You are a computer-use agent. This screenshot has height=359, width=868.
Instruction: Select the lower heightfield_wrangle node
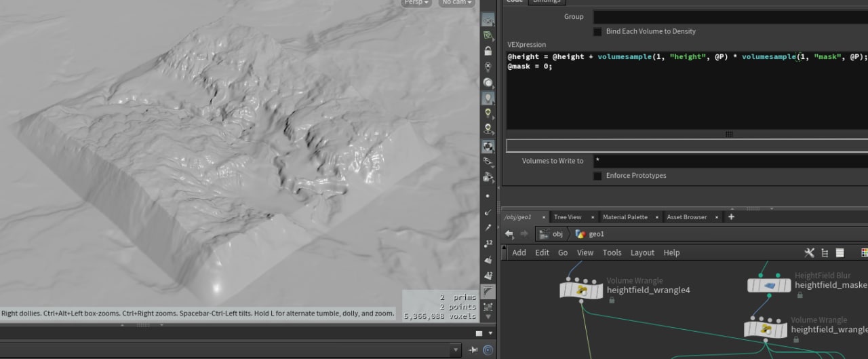766,329
